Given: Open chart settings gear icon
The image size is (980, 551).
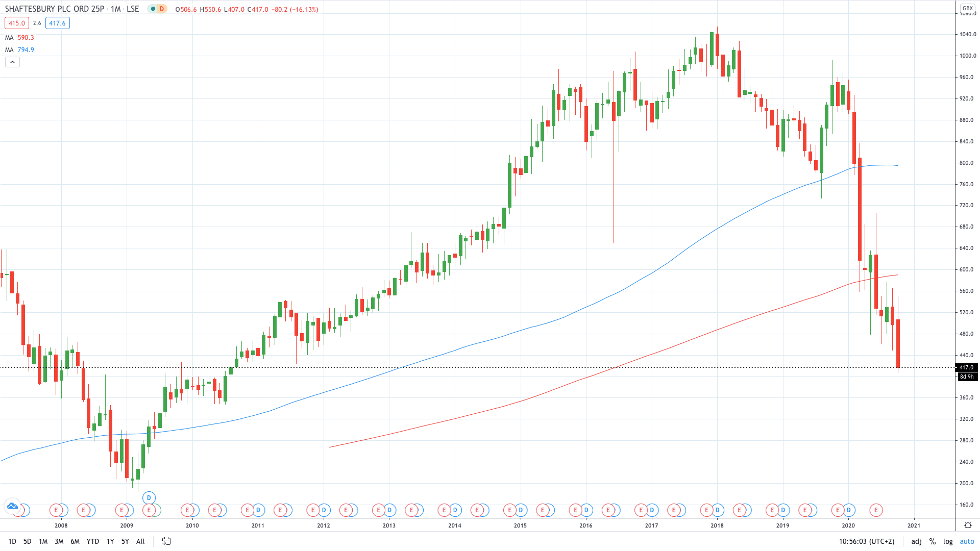Looking at the screenshot, I should 968,525.
